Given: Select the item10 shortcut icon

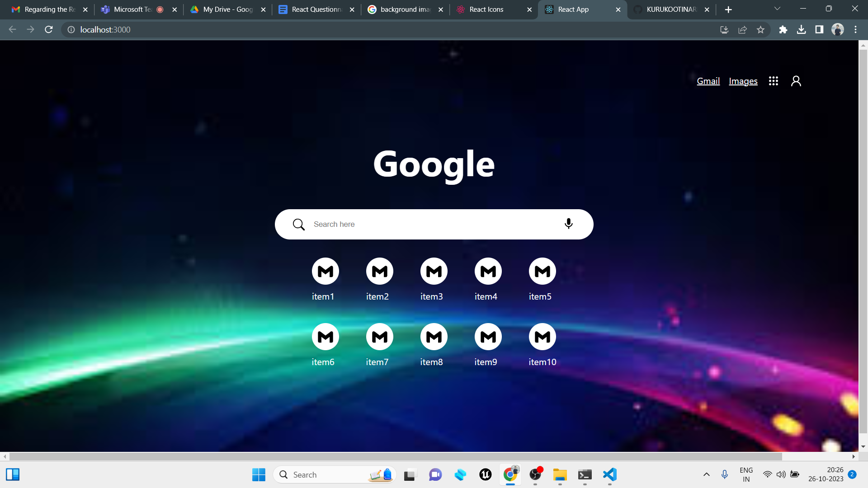Looking at the screenshot, I should (542, 336).
